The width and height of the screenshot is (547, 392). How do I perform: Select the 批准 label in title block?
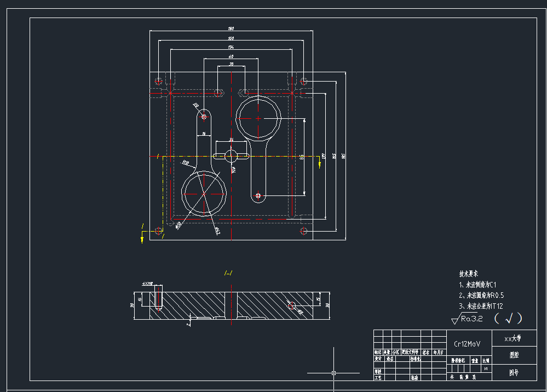414,378
